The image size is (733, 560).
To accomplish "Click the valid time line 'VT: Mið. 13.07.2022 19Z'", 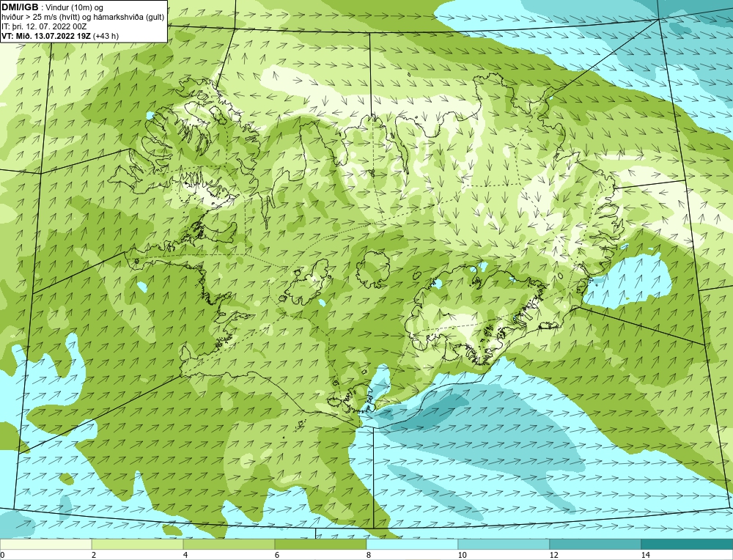I will pyautogui.click(x=47, y=36).
